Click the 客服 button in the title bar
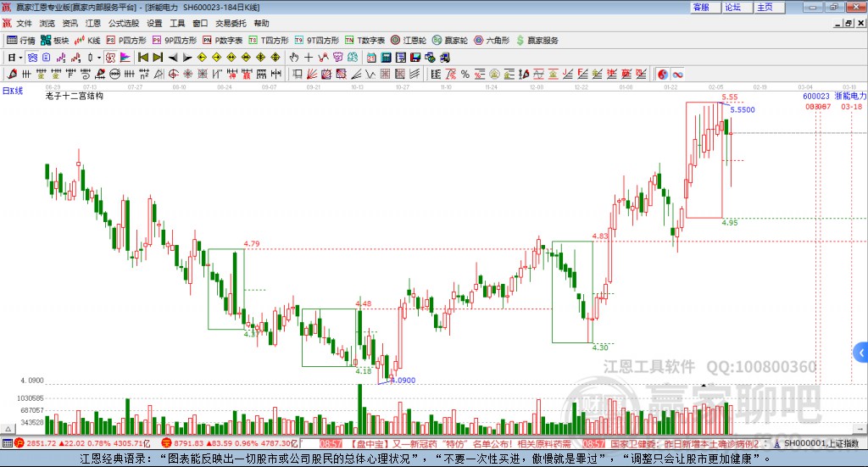 (x=704, y=7)
